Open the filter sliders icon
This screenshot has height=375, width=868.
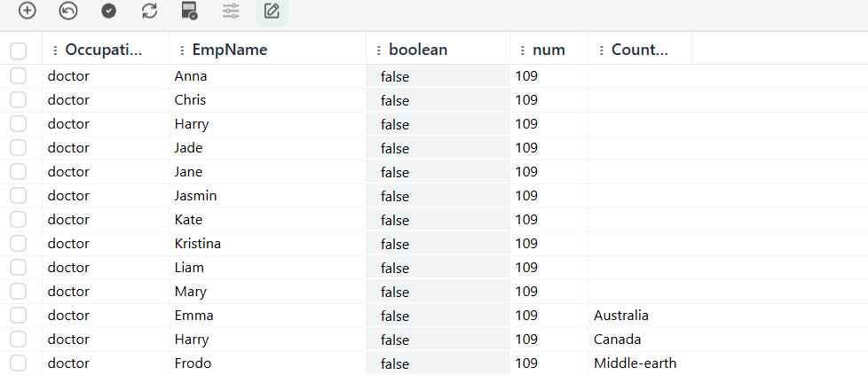(x=231, y=11)
